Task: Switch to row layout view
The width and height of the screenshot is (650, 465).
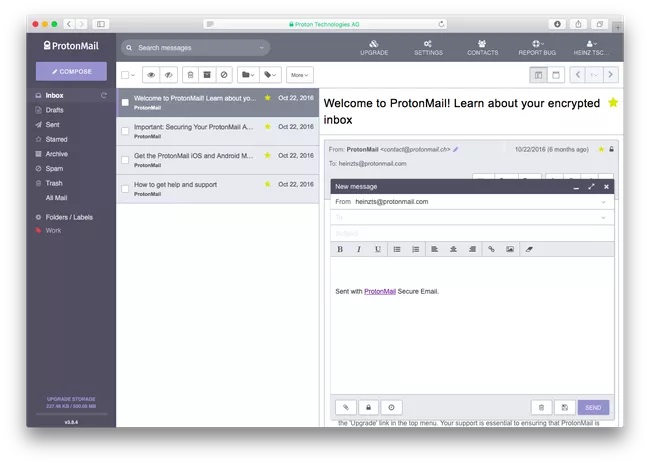Action: pos(556,75)
